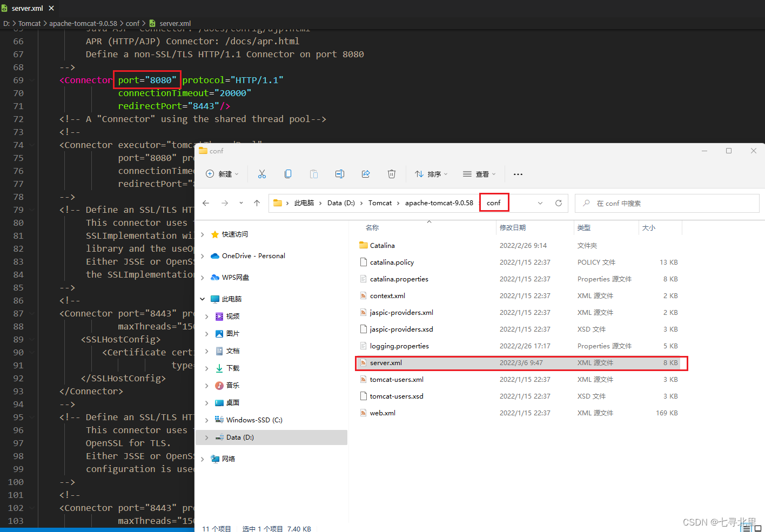
Task: Sort by 名称 column header
Action: pyautogui.click(x=372, y=228)
